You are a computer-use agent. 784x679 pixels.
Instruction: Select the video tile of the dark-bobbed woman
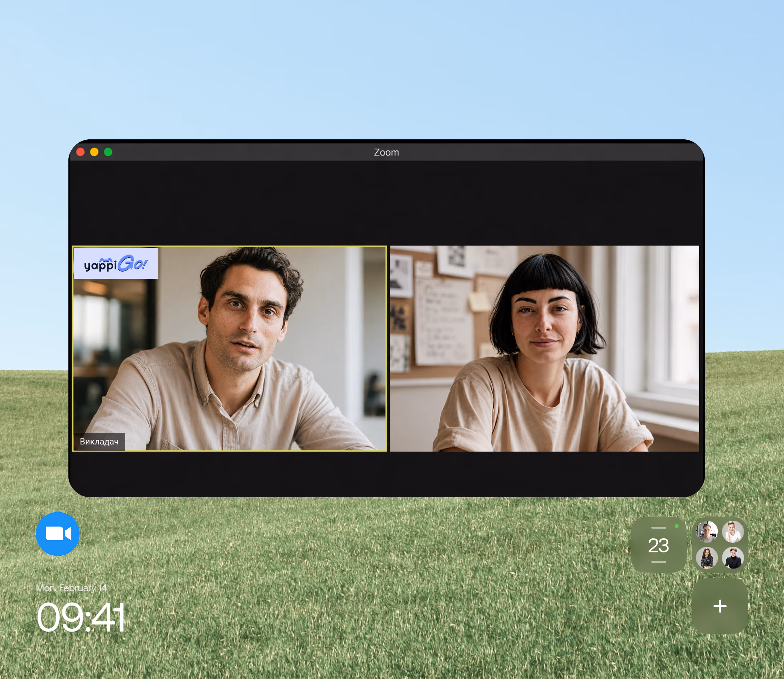[544, 349]
